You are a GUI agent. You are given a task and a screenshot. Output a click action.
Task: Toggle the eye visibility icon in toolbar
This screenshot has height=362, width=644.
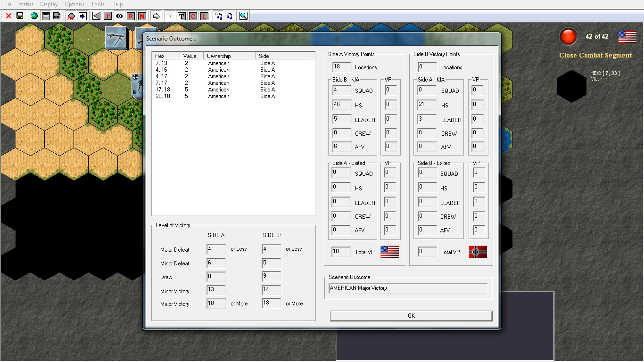pyautogui.click(x=119, y=16)
